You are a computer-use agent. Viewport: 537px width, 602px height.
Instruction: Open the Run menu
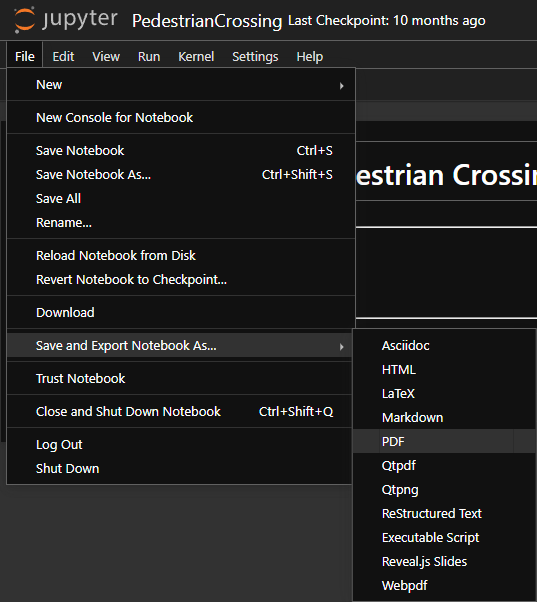pos(149,56)
